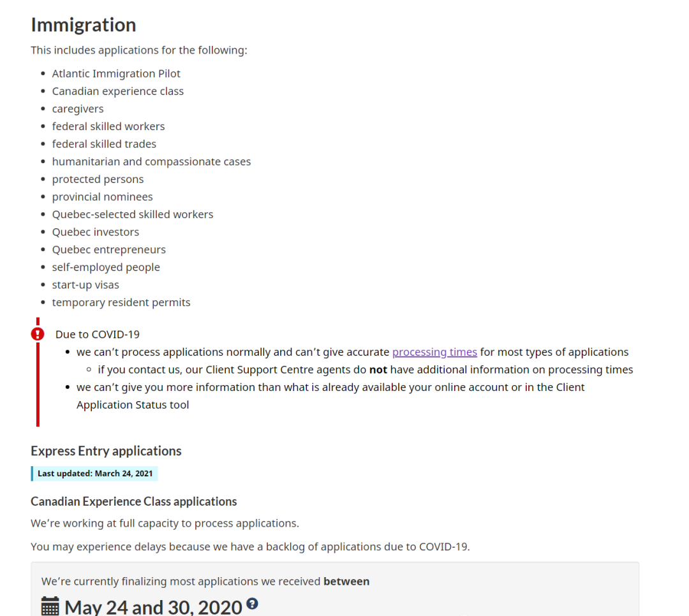Click the calendar icon beside May 24
The width and height of the screenshot is (689, 616).
click(x=50, y=606)
